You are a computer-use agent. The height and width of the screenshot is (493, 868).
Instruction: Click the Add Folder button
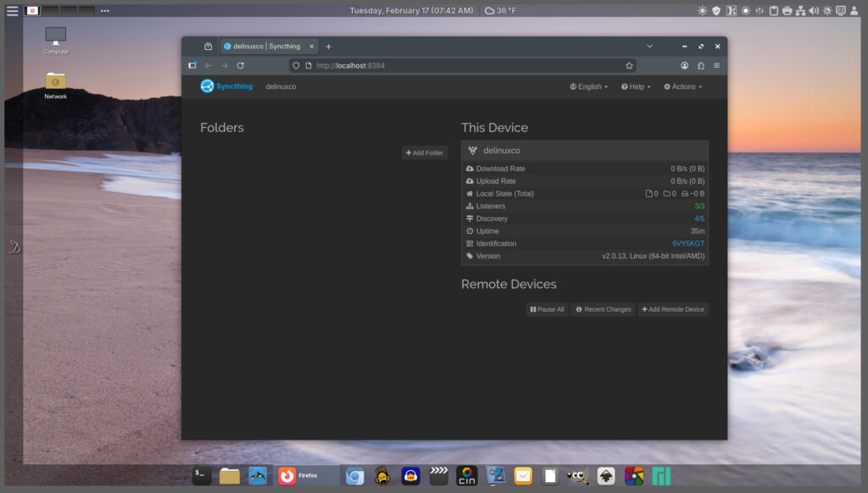point(425,153)
